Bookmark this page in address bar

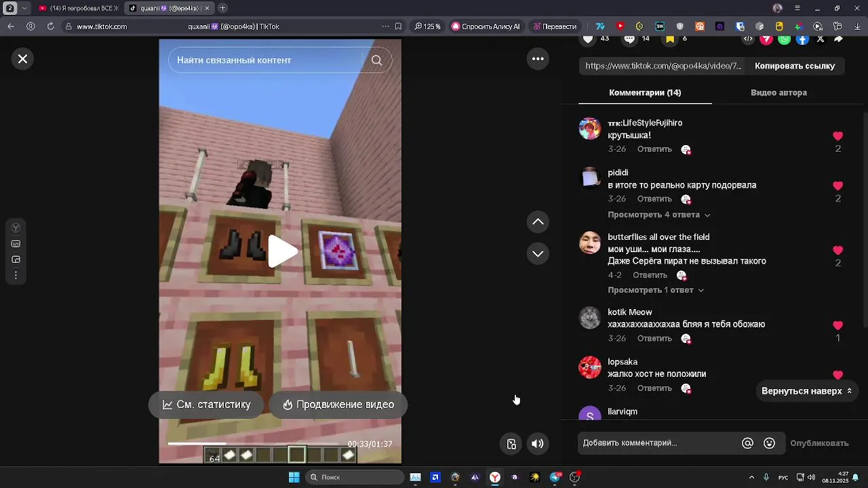[398, 26]
